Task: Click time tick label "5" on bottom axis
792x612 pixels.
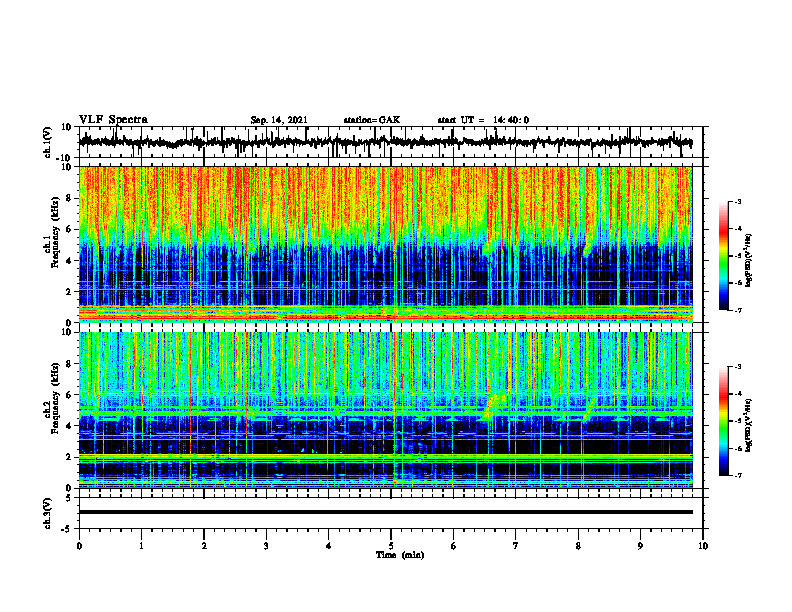Action: point(391,546)
